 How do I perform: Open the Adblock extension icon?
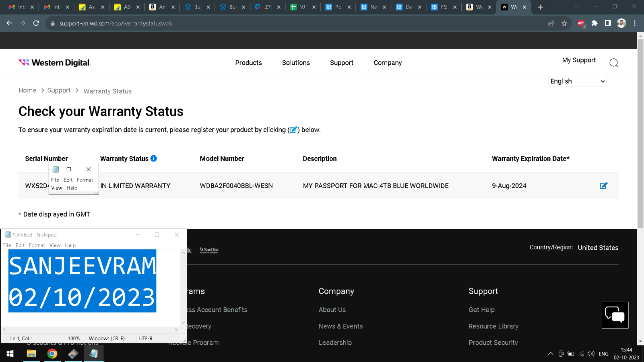[x=581, y=23]
